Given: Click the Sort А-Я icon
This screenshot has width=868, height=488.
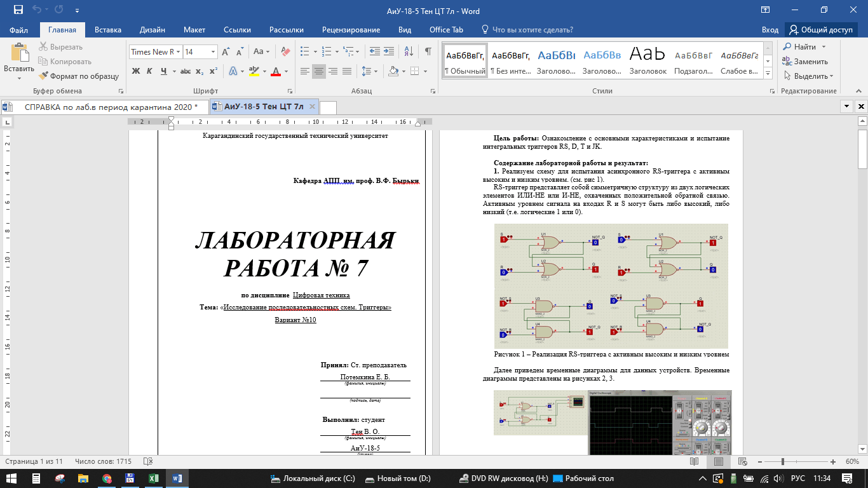Looking at the screenshot, I should 408,52.
